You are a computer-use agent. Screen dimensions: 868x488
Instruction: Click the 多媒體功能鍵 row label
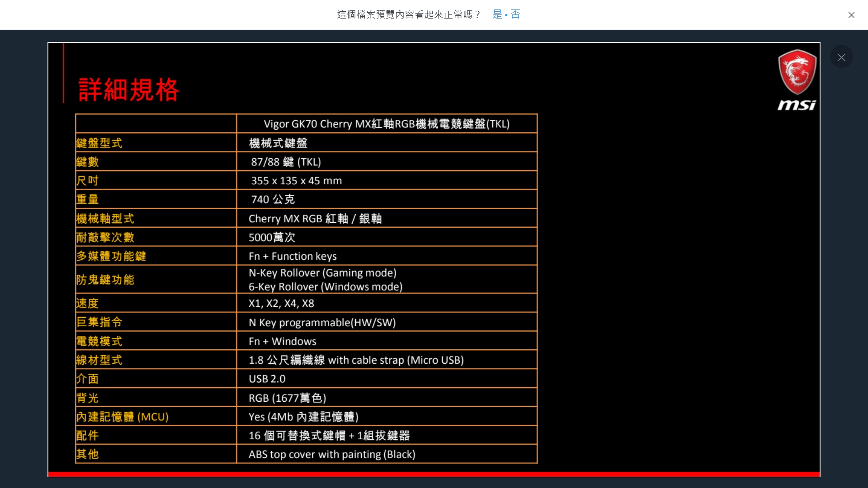(111, 256)
